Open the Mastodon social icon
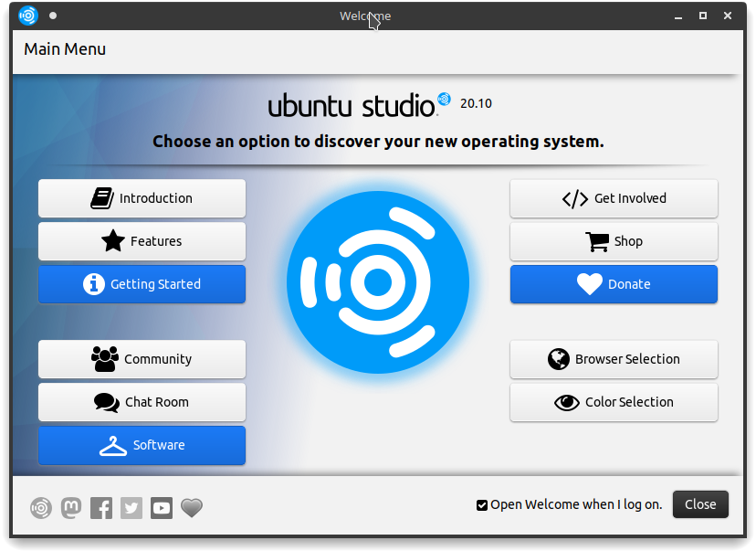Screen dimensions: 756x551 coord(71,507)
